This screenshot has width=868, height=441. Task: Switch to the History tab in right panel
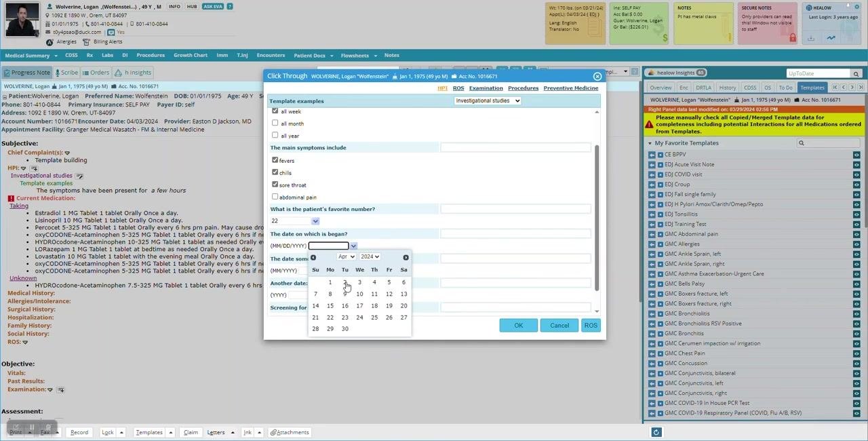tap(728, 88)
